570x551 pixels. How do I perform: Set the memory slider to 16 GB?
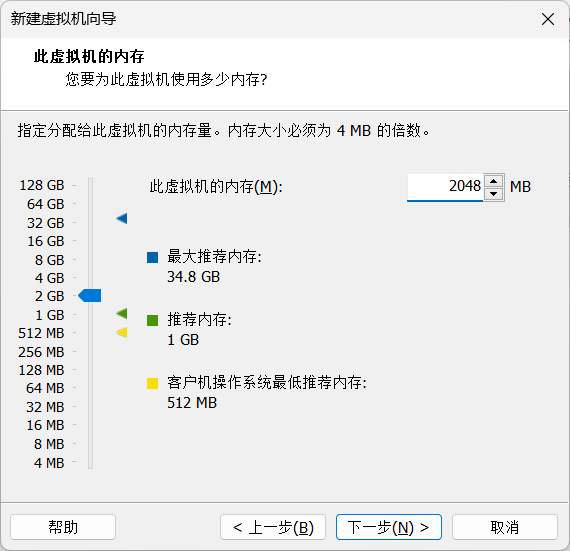(x=90, y=241)
